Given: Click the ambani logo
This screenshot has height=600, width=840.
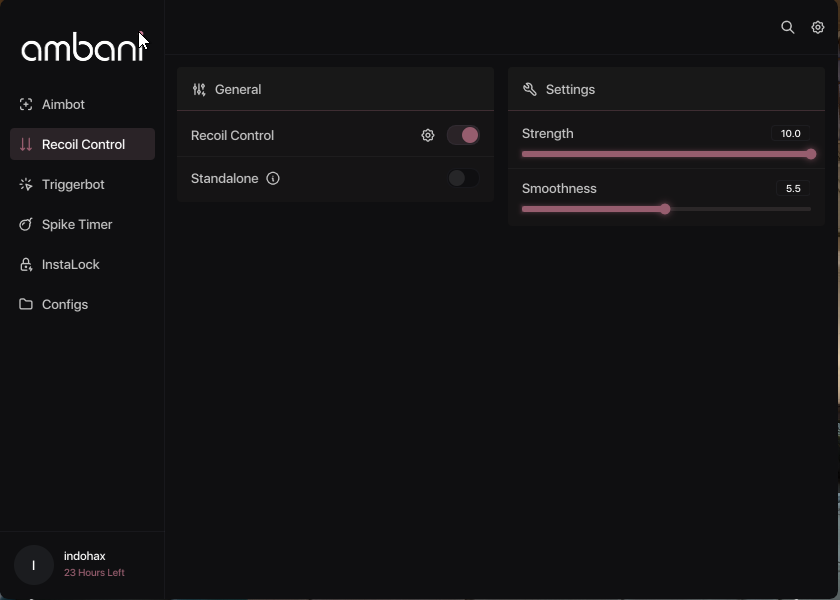Looking at the screenshot, I should [x=83, y=47].
